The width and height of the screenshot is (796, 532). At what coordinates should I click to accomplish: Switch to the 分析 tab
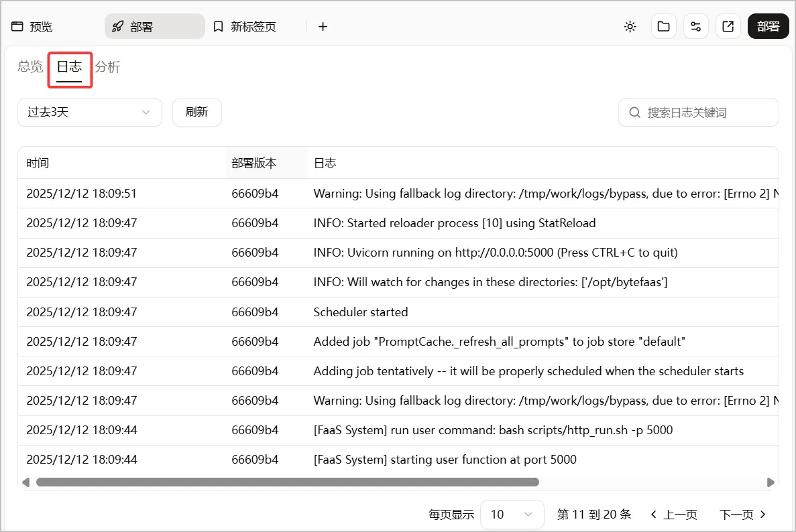[107, 66]
